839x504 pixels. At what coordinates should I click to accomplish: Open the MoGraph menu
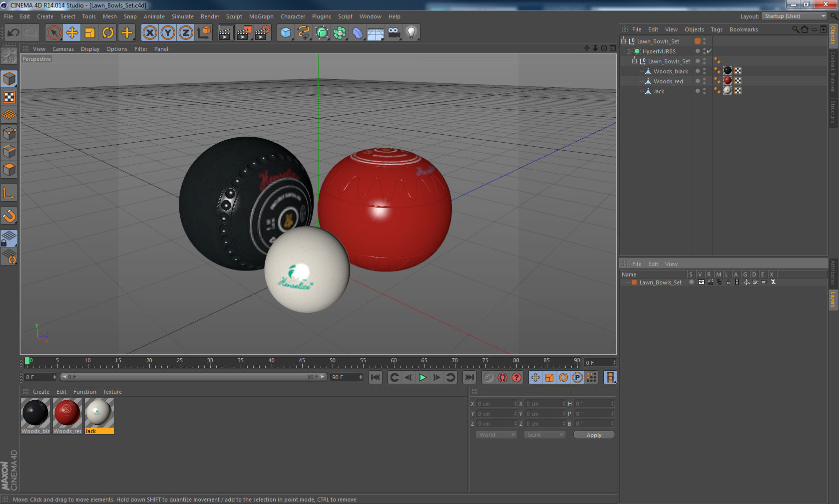click(x=261, y=16)
